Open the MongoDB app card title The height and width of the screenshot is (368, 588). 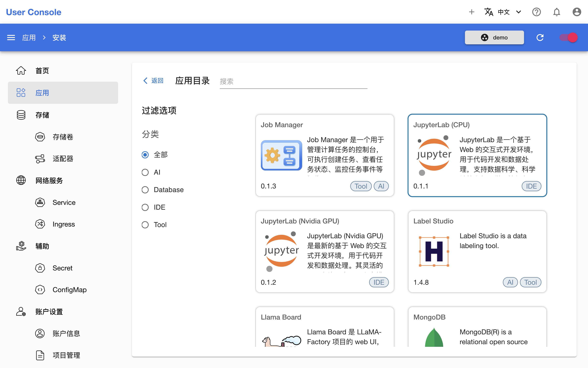(429, 317)
